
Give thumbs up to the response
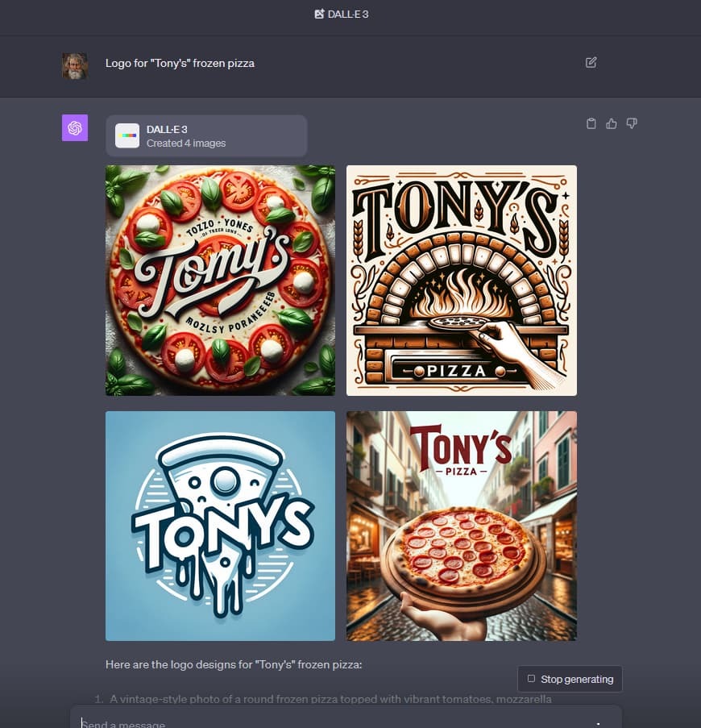[x=612, y=123]
